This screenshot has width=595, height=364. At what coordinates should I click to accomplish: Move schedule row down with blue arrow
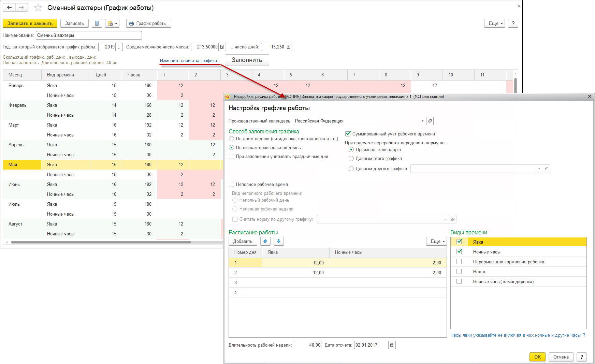278,241
